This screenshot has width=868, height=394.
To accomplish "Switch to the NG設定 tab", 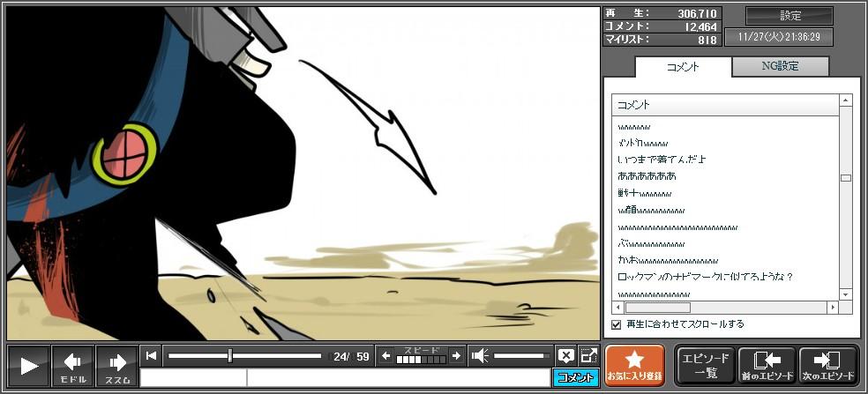I will point(781,66).
